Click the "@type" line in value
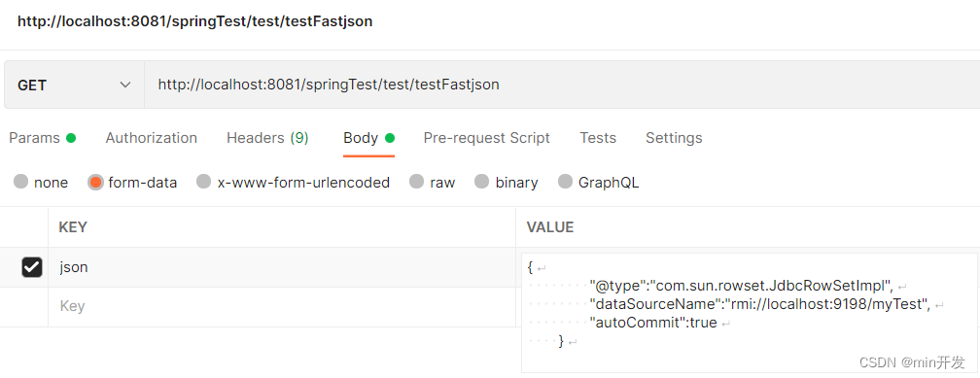 coord(741,286)
